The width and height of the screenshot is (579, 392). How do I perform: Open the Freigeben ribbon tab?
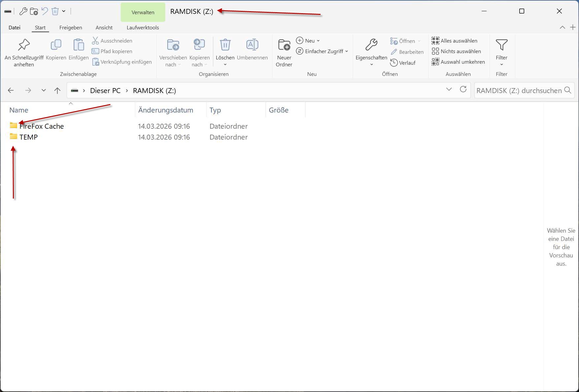(x=71, y=28)
